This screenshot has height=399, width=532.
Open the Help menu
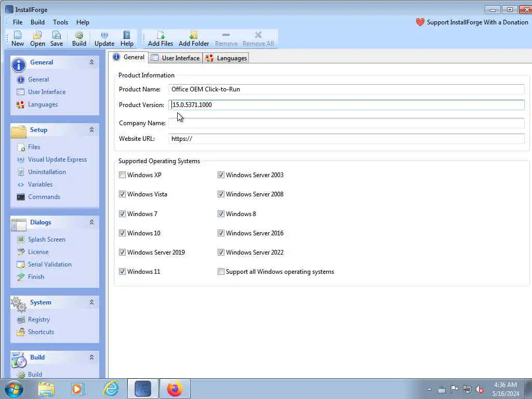click(83, 22)
